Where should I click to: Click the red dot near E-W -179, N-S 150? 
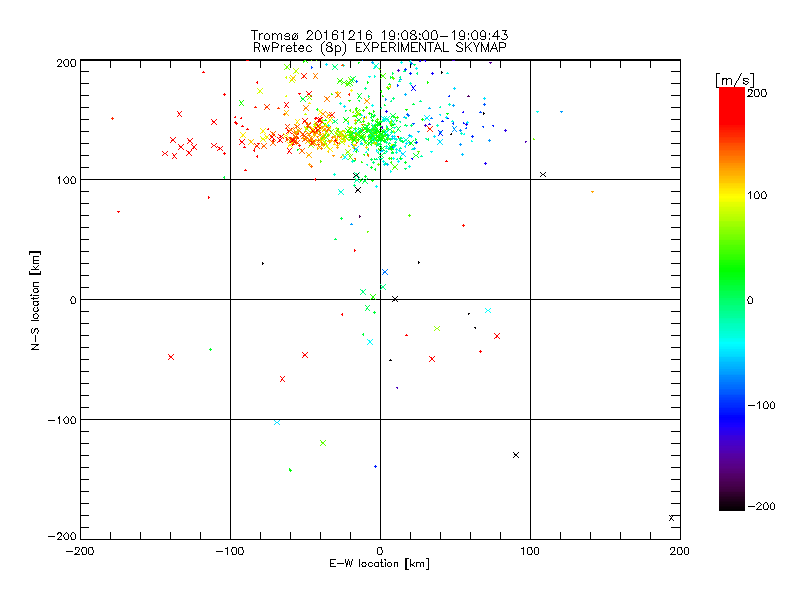click(x=113, y=118)
